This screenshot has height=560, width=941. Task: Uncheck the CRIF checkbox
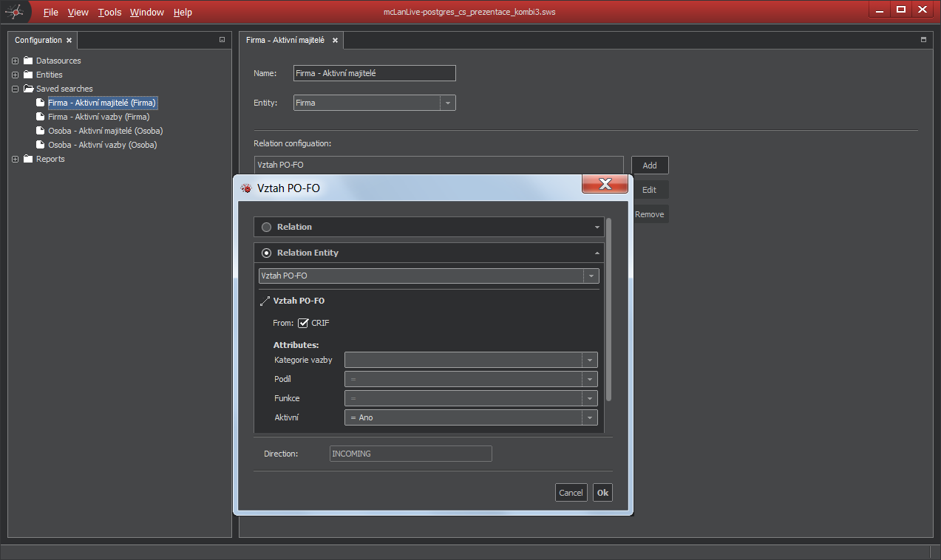coord(303,323)
